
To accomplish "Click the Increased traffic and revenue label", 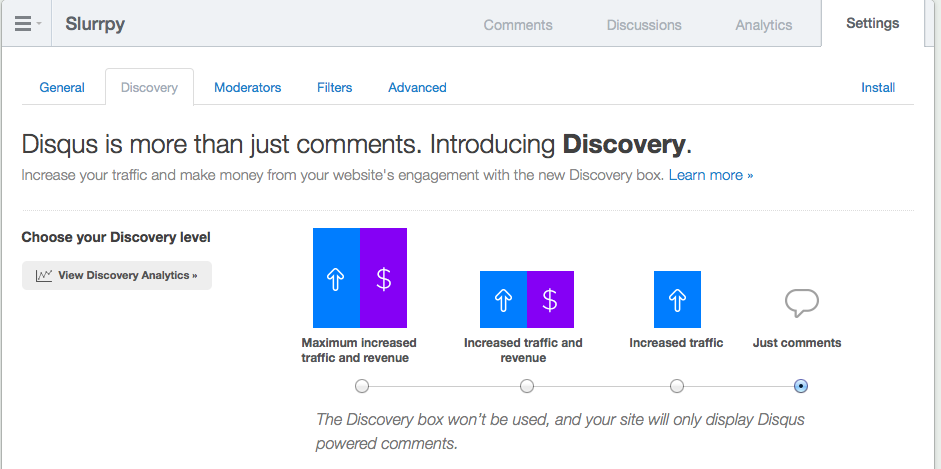I will tap(523, 350).
